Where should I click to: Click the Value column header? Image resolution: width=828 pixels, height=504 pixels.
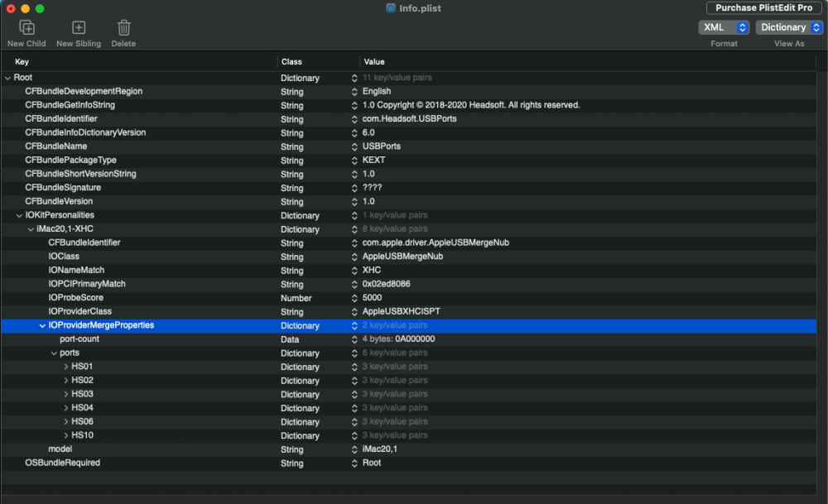click(374, 62)
